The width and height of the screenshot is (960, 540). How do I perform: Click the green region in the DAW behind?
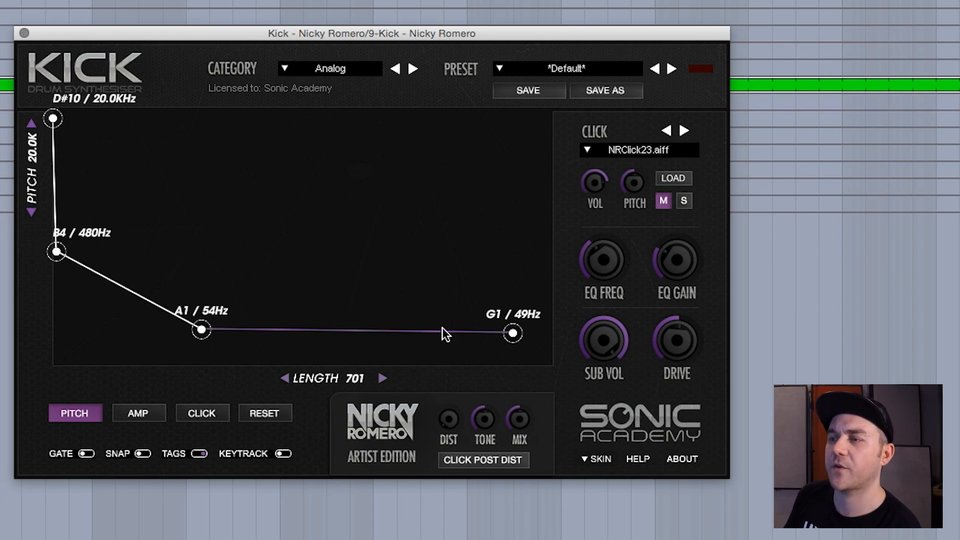tap(845, 84)
